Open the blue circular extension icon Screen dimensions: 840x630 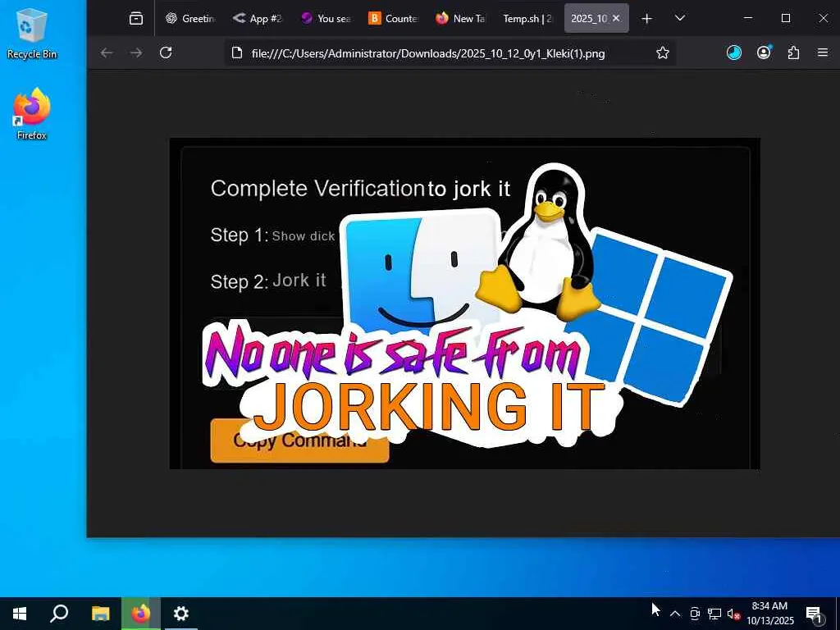click(x=734, y=52)
